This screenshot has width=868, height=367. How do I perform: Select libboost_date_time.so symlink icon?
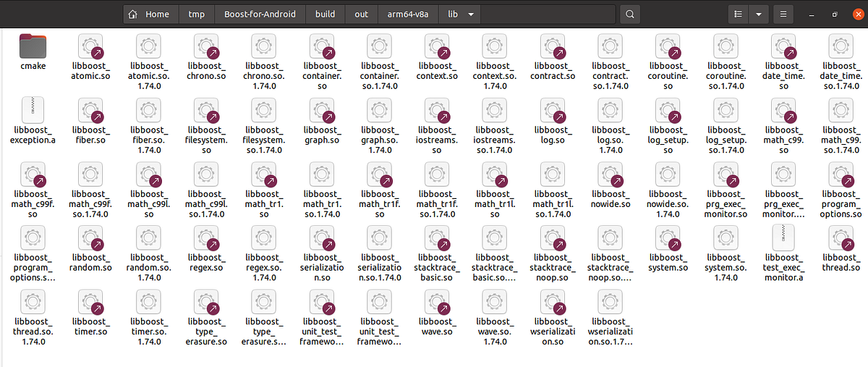click(784, 46)
